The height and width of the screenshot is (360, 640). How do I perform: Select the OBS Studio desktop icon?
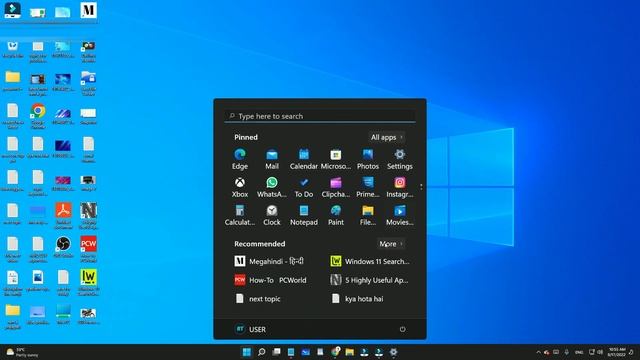click(x=63, y=247)
